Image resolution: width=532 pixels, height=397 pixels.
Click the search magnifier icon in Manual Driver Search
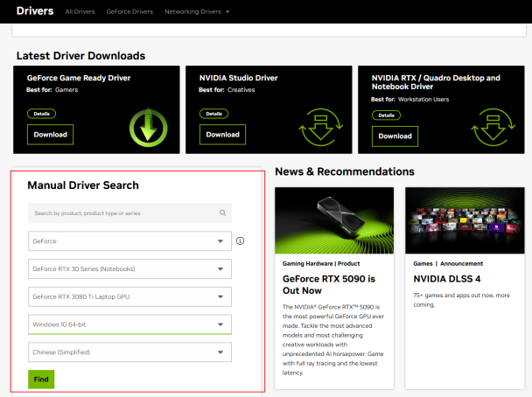point(222,212)
